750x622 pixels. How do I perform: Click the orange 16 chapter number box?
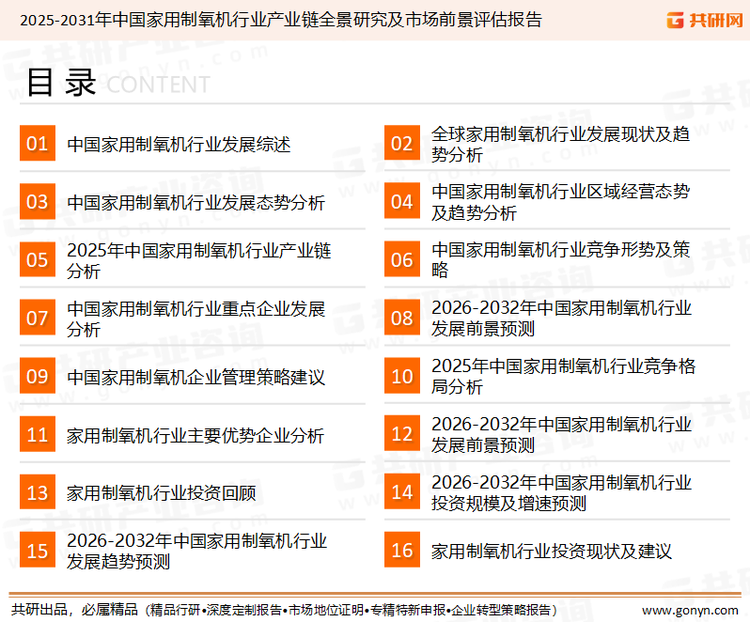pyautogui.click(x=402, y=550)
